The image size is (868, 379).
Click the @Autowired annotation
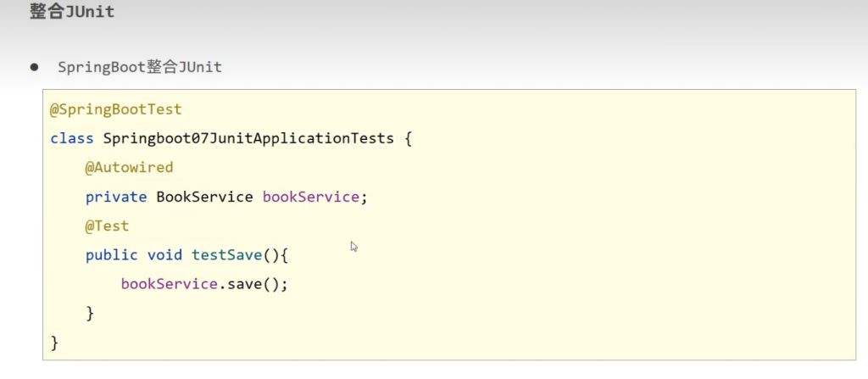pos(129,167)
